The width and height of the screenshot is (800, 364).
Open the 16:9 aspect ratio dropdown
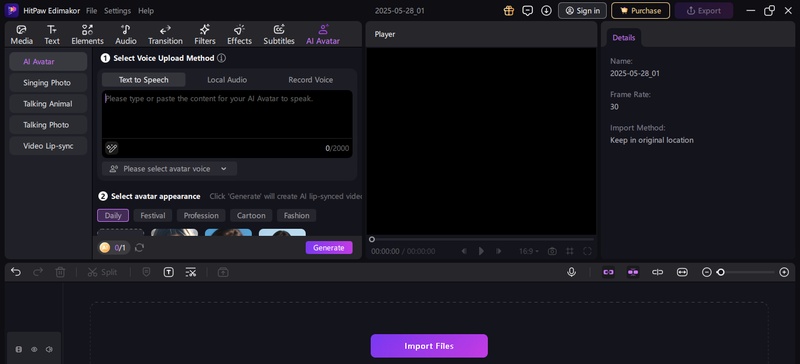click(529, 251)
